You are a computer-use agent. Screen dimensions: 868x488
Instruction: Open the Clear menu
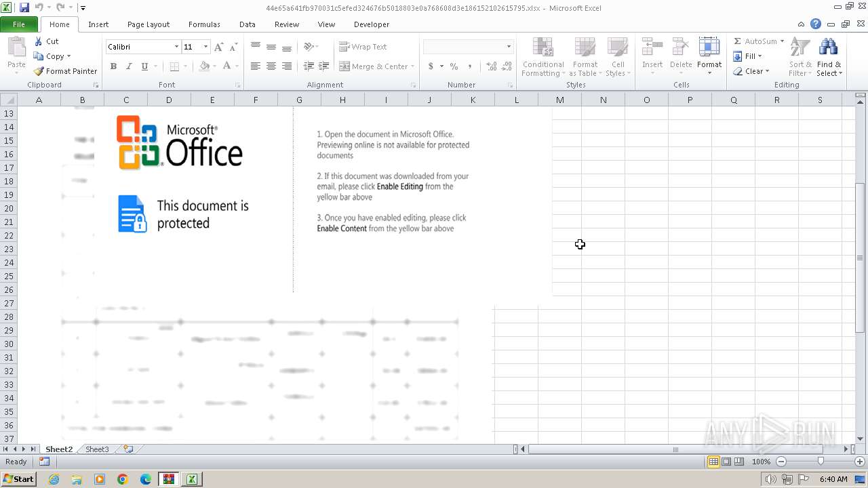tap(751, 71)
